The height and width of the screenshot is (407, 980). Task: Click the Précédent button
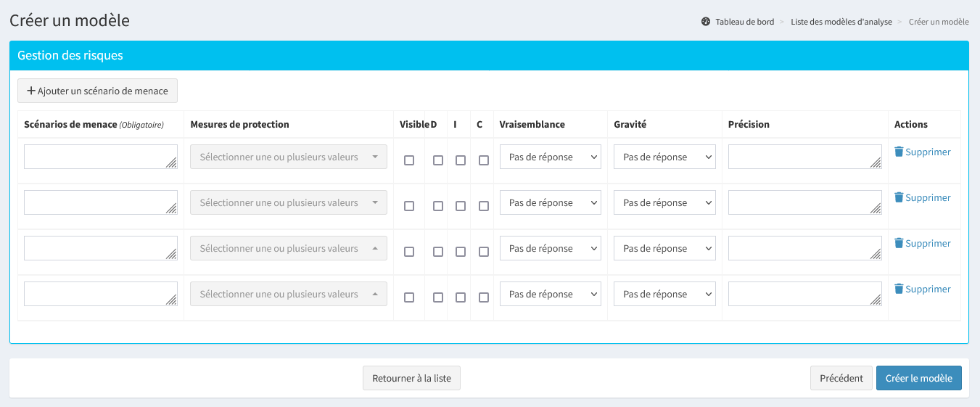tap(841, 378)
